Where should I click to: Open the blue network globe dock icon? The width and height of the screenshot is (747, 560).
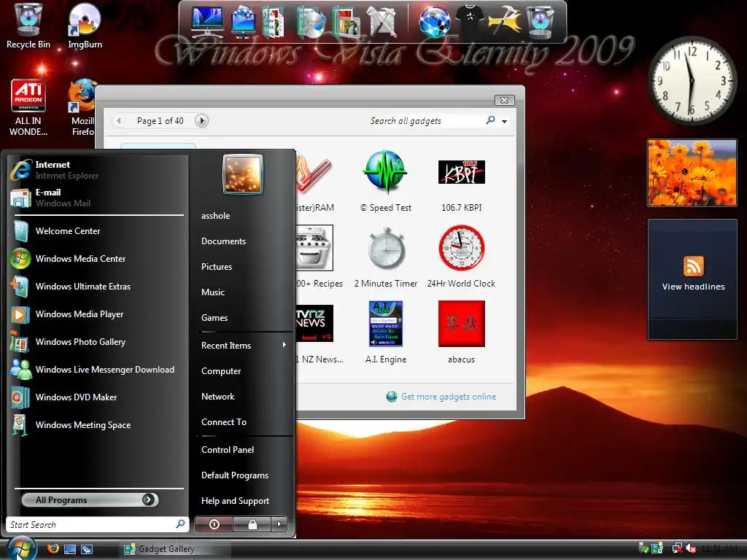pyautogui.click(x=435, y=21)
